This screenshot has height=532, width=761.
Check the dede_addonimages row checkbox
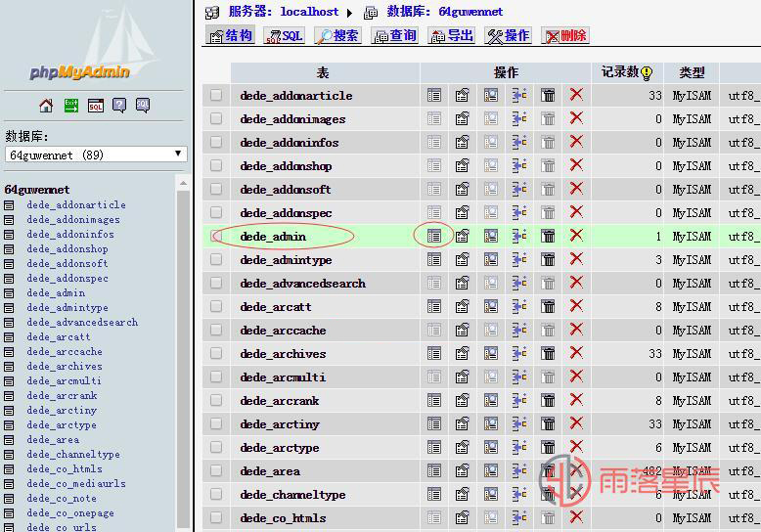pos(216,118)
